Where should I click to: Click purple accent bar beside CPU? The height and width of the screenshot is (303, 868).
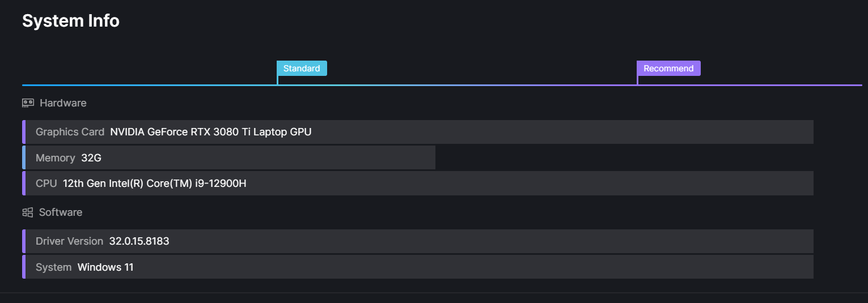24,183
